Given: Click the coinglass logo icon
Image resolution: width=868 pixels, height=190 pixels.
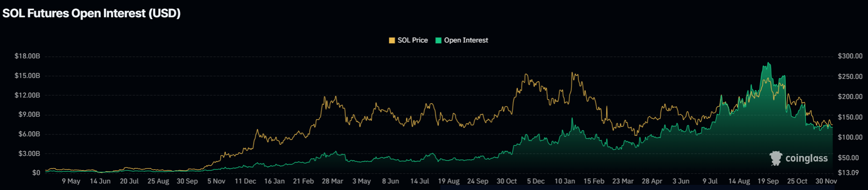Looking at the screenshot, I should pyautogui.click(x=776, y=158).
